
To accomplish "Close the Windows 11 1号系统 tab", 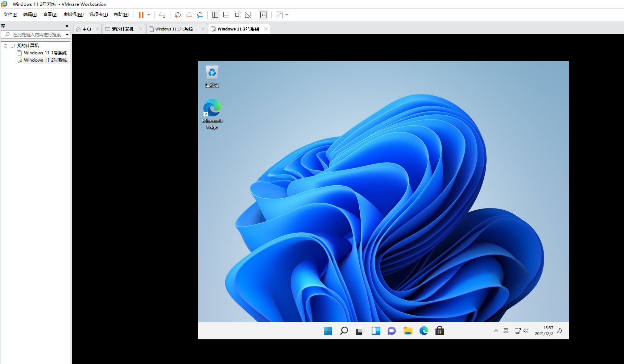I will [x=203, y=29].
